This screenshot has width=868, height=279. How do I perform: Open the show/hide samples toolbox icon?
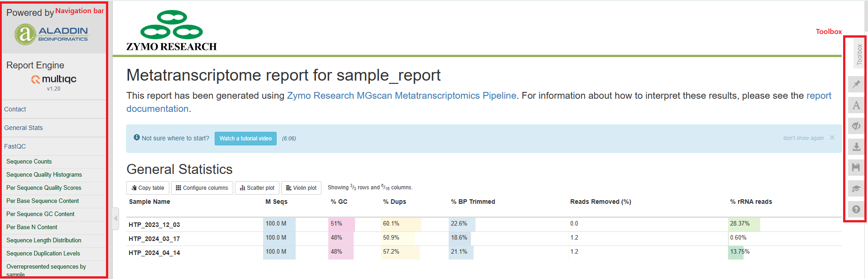856,126
